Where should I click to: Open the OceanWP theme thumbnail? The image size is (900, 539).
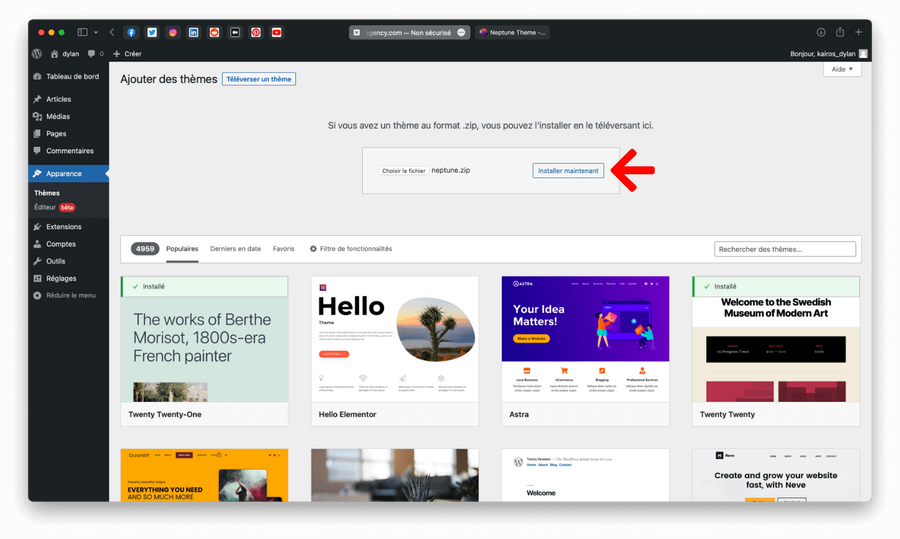(204, 475)
